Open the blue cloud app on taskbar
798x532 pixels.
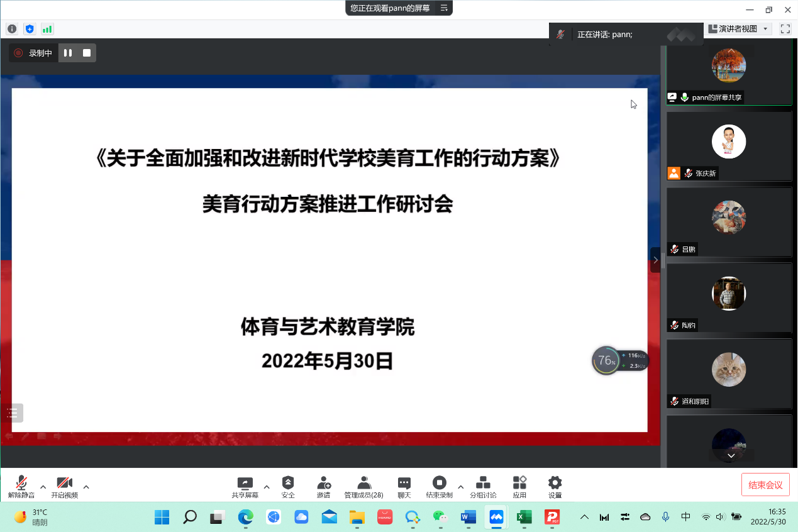[301, 517]
